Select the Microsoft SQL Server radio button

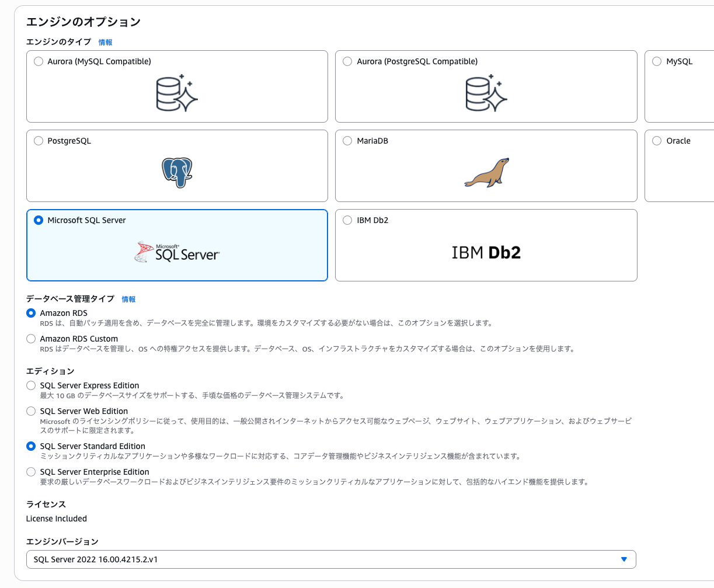click(39, 220)
